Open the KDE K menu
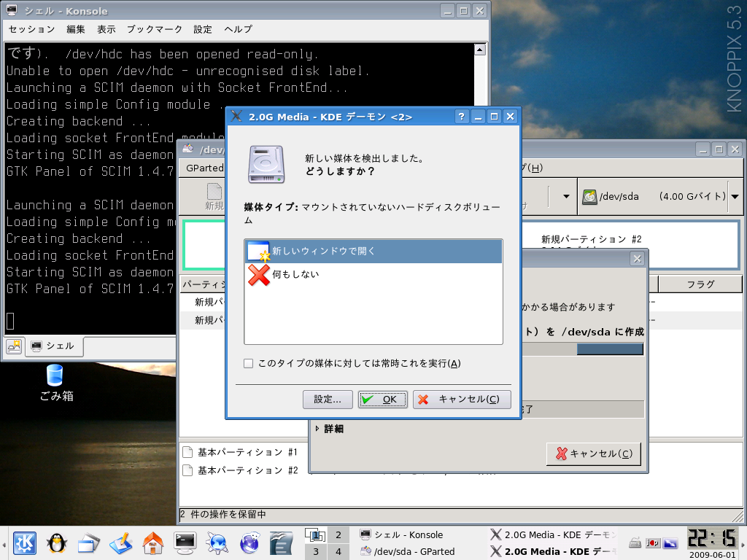Viewport: 747px width, 560px height. tap(24, 542)
